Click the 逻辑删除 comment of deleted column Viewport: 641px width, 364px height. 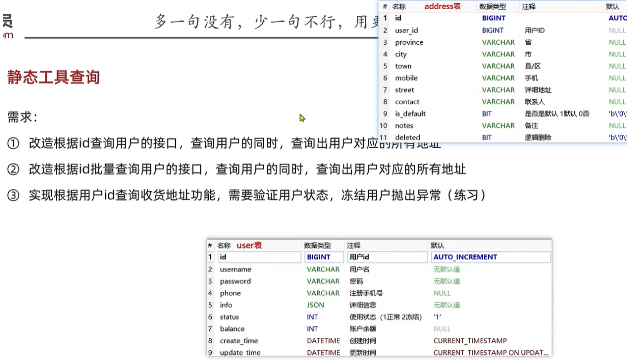538,137
